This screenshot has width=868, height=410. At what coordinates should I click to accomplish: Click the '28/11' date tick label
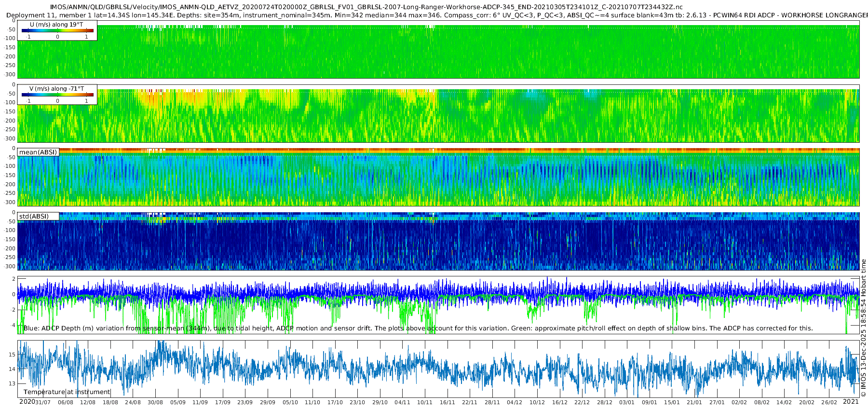[492, 402]
